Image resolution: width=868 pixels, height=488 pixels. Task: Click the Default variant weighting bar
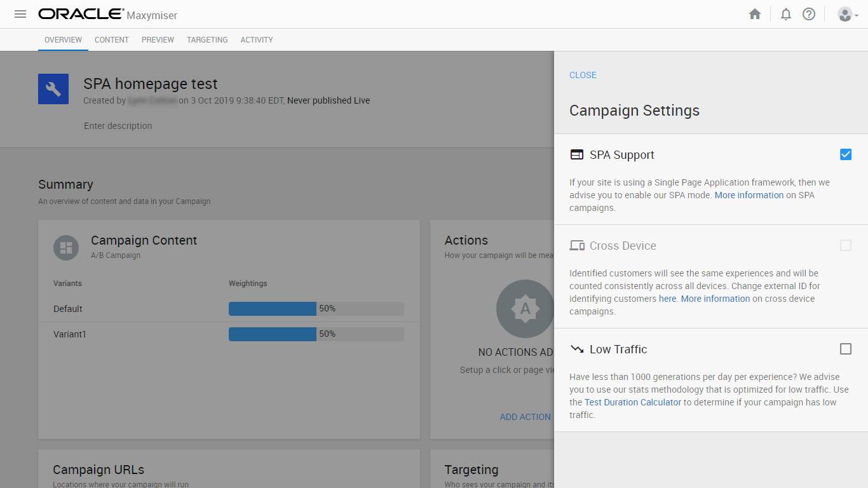[316, 309]
